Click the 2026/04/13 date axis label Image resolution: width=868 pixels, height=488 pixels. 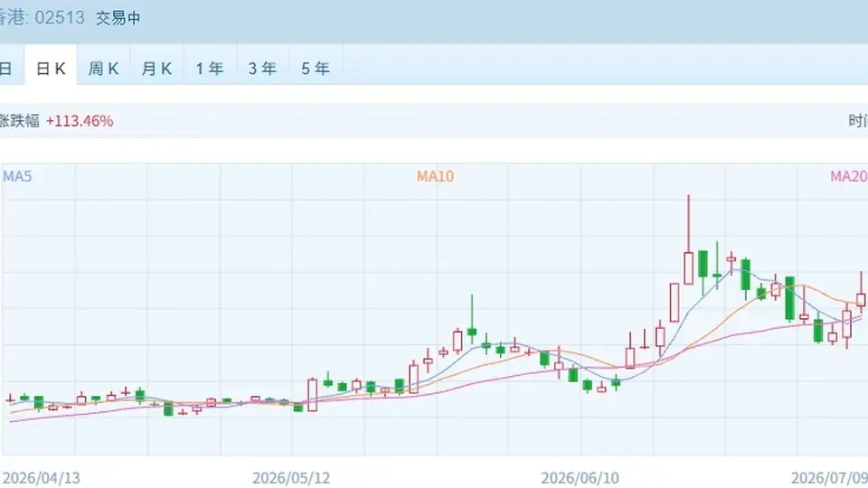pyautogui.click(x=41, y=478)
